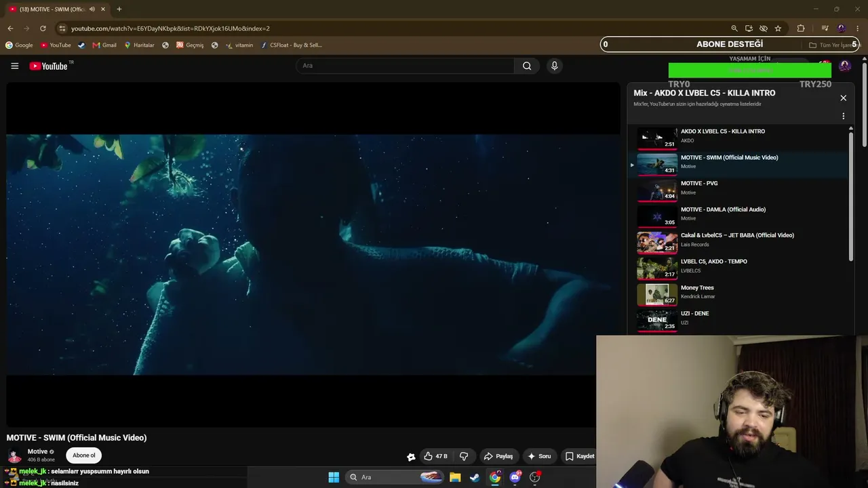Click the Super Thanks icon beside the like button

click(x=411, y=457)
